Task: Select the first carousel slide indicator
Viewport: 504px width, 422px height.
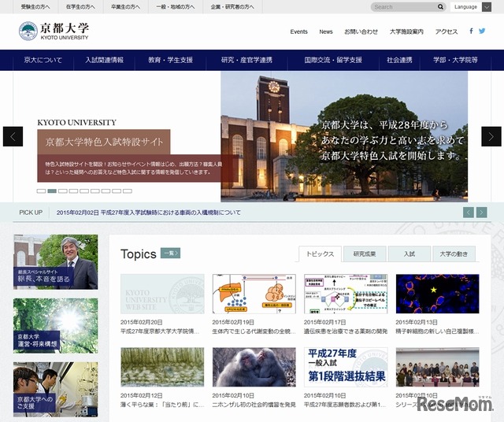Action: point(41,191)
